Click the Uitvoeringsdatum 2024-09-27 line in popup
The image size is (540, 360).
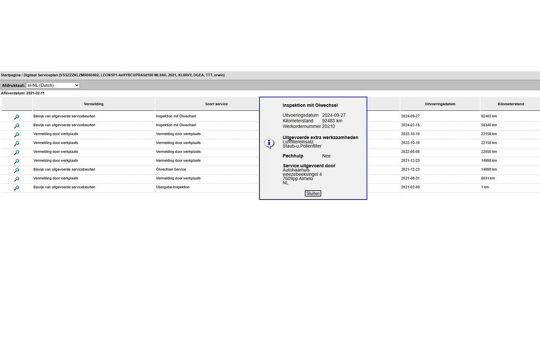(314, 115)
